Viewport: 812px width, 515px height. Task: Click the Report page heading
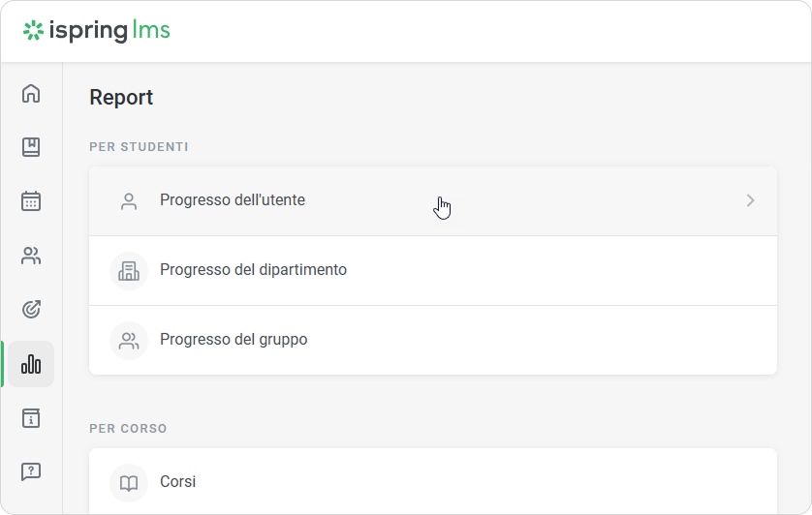(x=121, y=97)
